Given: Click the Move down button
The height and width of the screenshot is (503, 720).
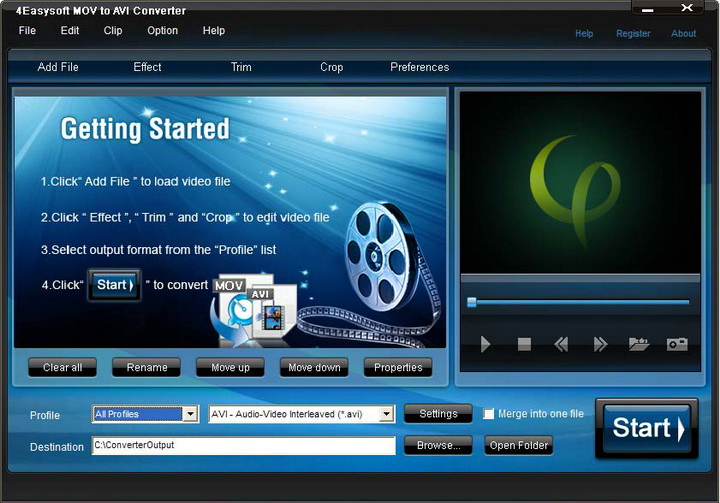Looking at the screenshot, I should 314,367.
